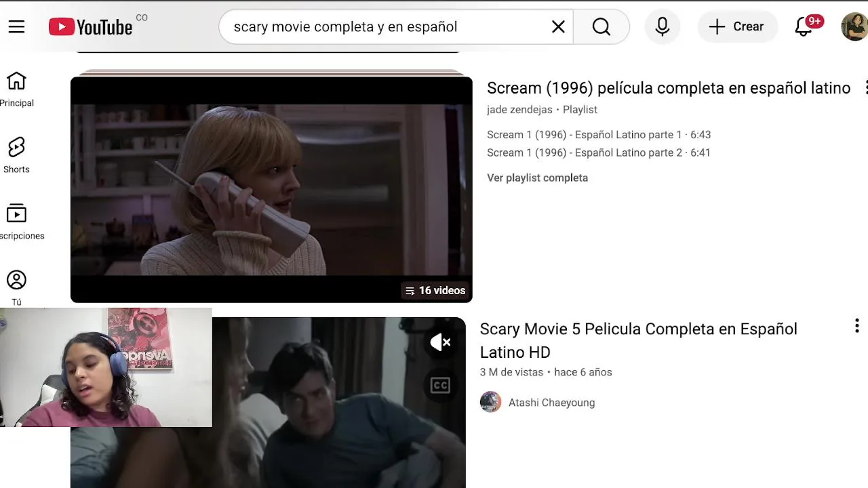
Task: Open the Crear menu
Action: click(736, 26)
